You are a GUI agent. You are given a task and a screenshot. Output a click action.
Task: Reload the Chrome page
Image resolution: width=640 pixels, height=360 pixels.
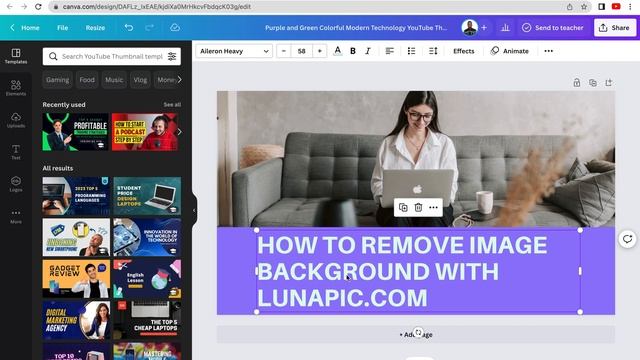[x=38, y=7]
